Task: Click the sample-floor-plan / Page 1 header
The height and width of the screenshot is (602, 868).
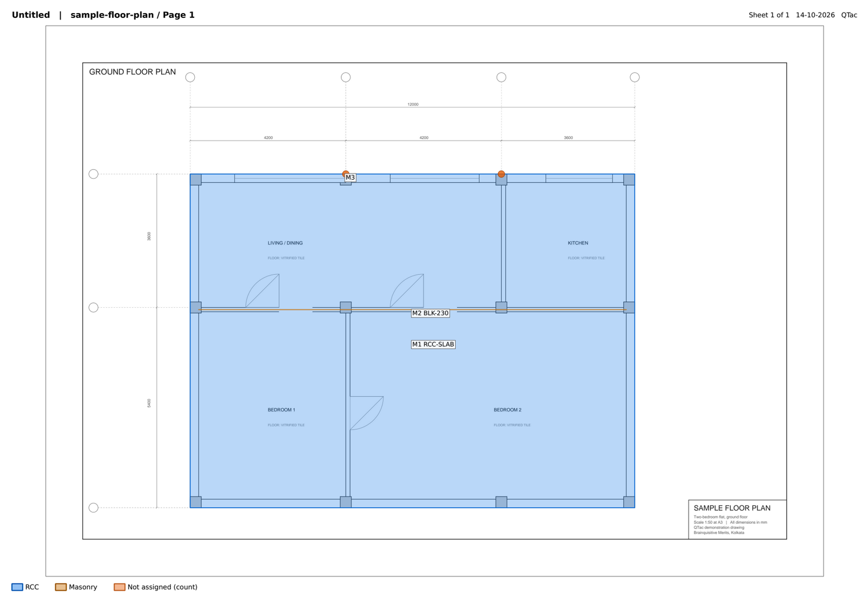Action: click(x=132, y=15)
